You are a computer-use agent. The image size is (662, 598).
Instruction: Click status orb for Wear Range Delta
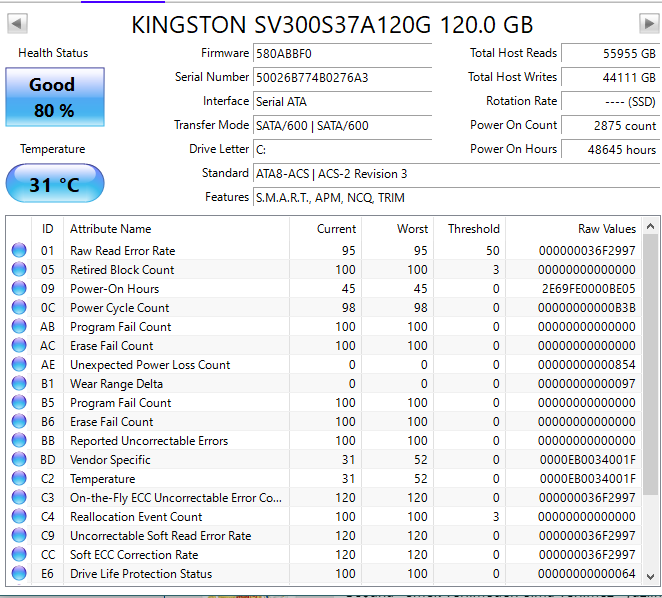[19, 383]
